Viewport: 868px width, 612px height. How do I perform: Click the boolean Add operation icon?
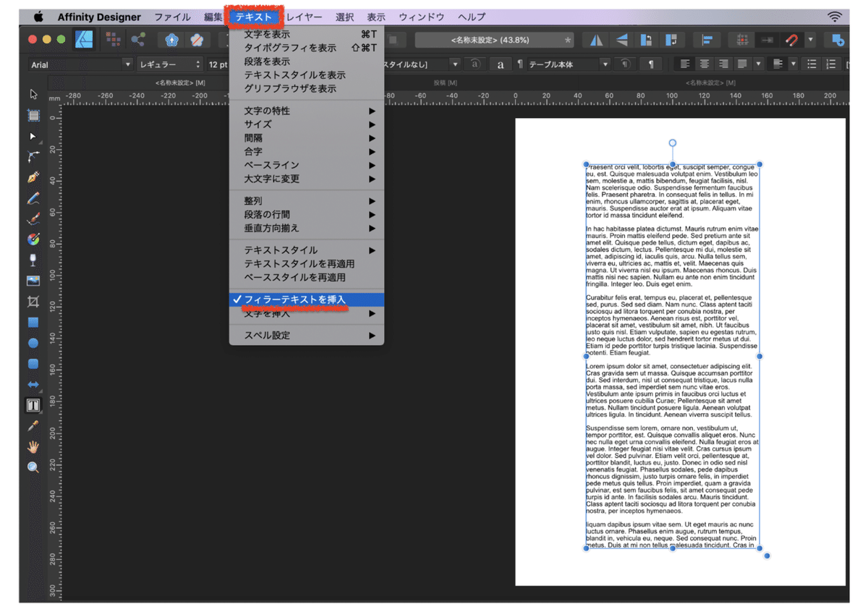(x=838, y=41)
